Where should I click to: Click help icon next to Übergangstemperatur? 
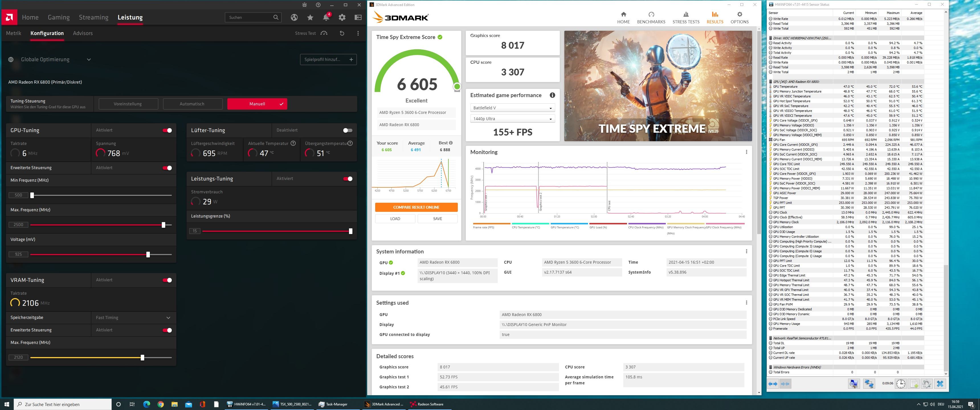(350, 143)
